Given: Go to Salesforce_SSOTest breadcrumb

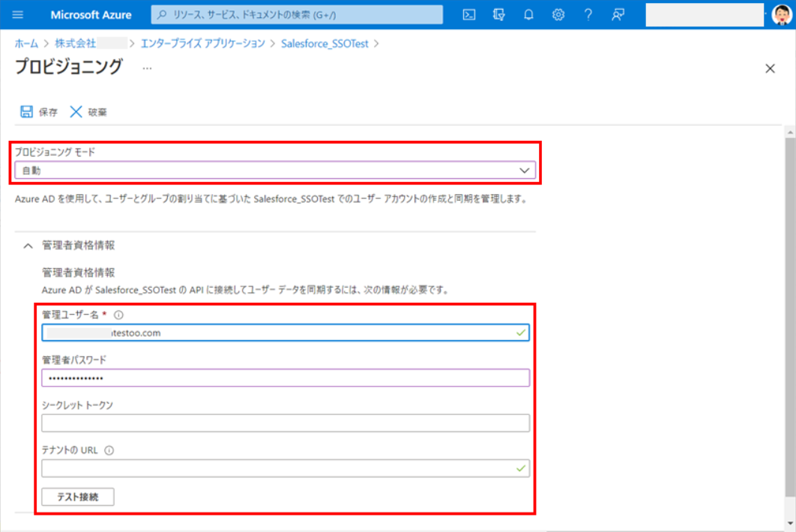Looking at the screenshot, I should pyautogui.click(x=325, y=43).
